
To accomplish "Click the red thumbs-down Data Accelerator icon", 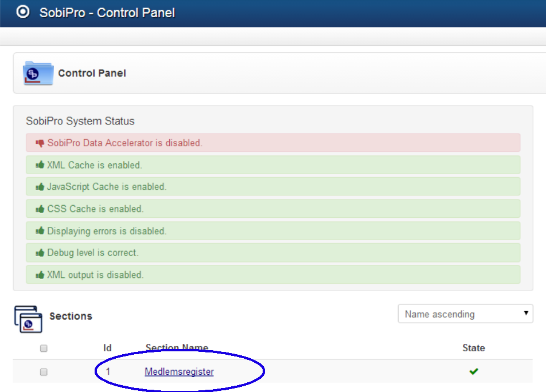I will coord(40,143).
